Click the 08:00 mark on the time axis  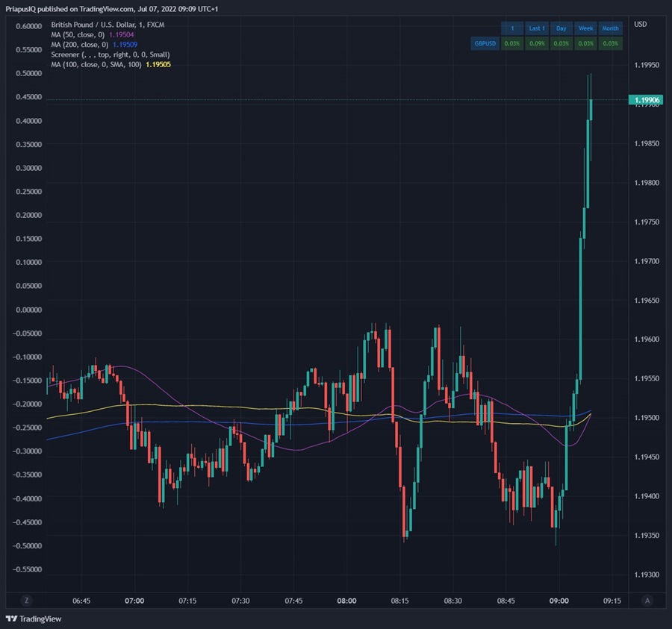pyautogui.click(x=346, y=601)
